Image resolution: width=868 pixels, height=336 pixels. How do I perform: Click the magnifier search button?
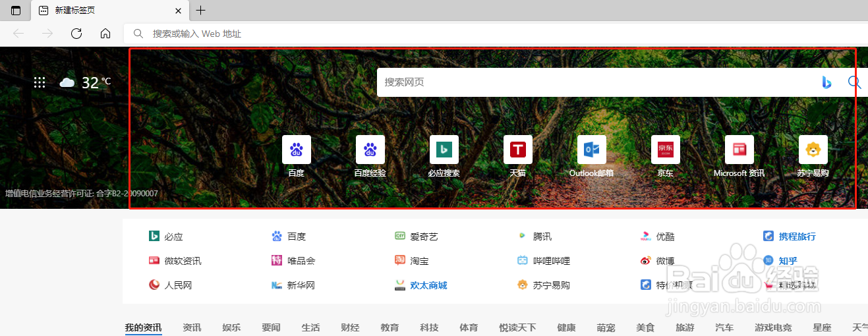point(854,82)
